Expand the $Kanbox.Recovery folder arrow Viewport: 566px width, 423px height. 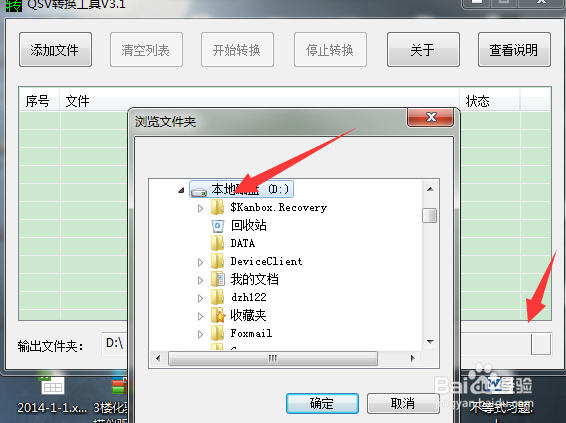point(200,208)
